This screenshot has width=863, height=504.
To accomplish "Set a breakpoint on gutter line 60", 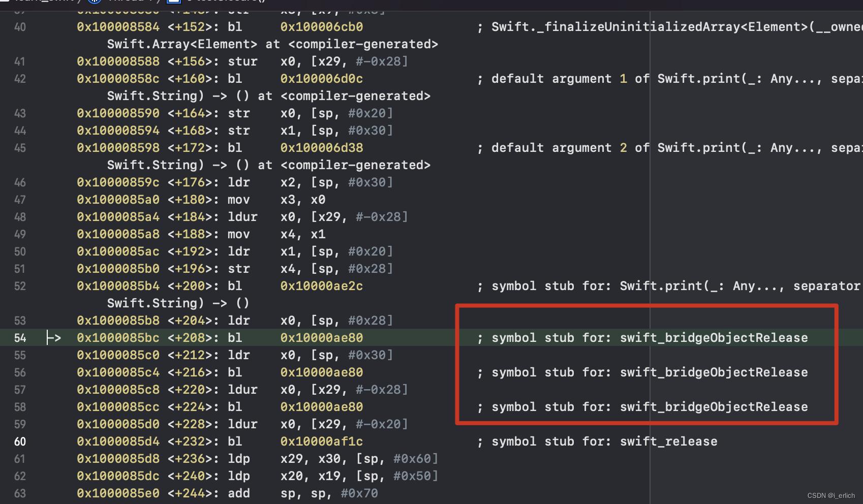I will coord(20,442).
